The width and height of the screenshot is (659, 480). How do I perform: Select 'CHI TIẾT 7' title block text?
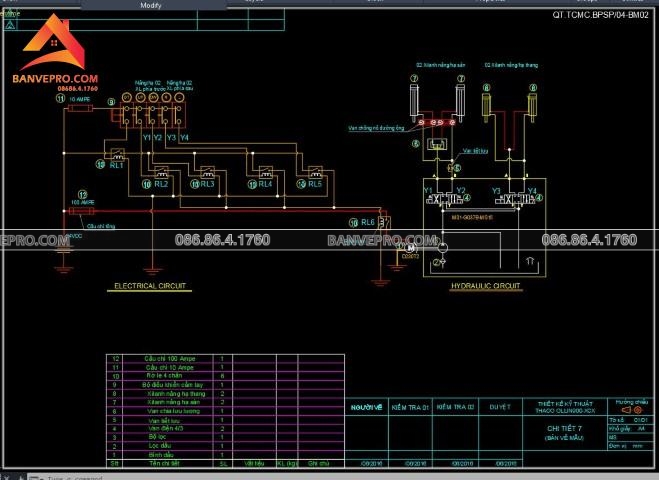(x=564, y=428)
